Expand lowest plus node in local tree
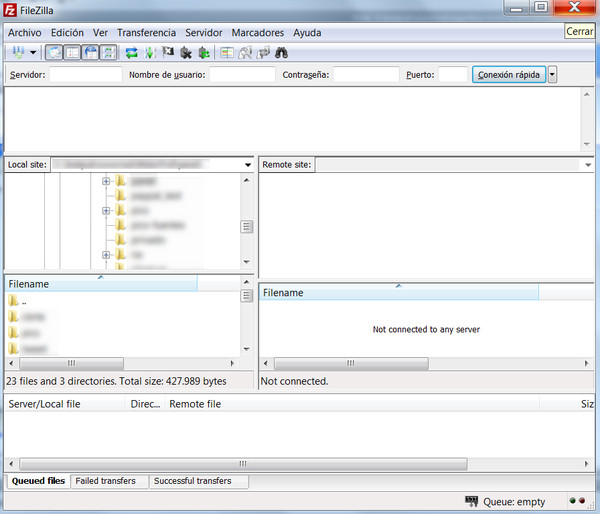Viewport: 600px width, 514px height. pyautogui.click(x=106, y=255)
